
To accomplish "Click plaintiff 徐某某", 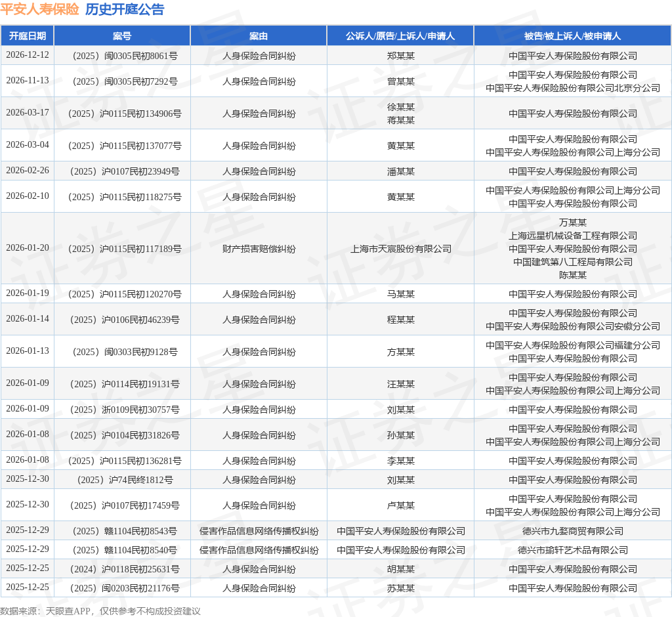I will 401,107.
